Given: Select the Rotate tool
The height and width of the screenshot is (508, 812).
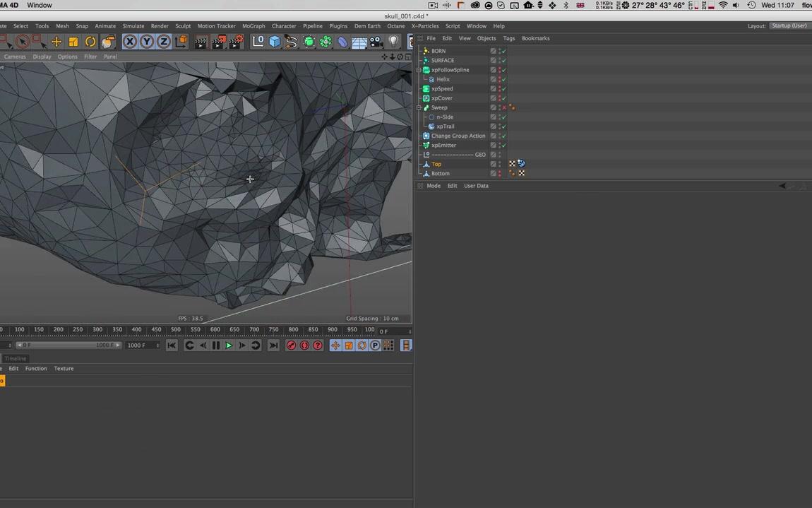Looking at the screenshot, I should coord(90,42).
